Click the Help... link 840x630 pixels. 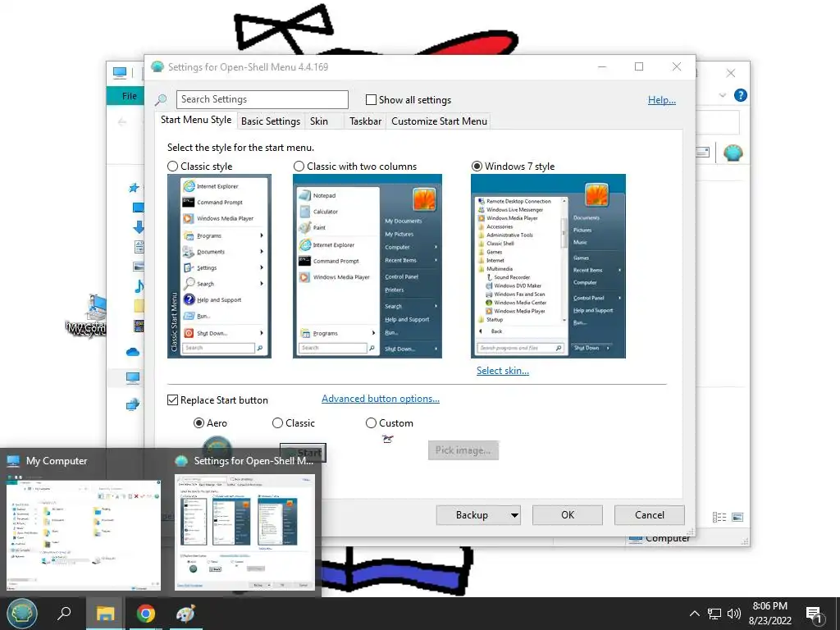[x=662, y=99]
